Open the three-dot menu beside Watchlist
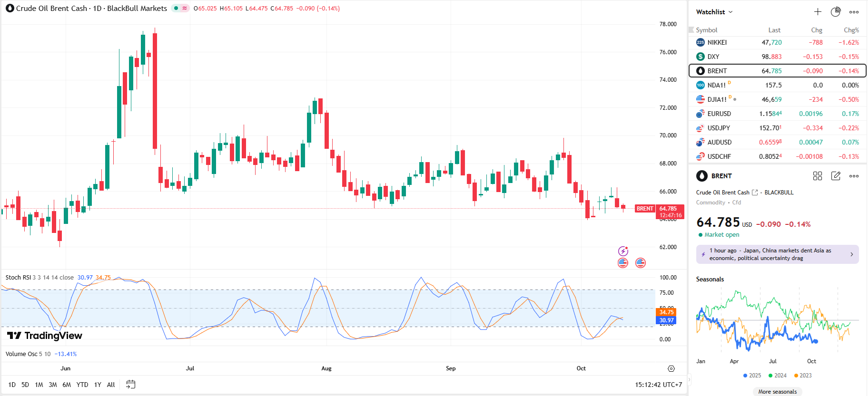 point(854,12)
